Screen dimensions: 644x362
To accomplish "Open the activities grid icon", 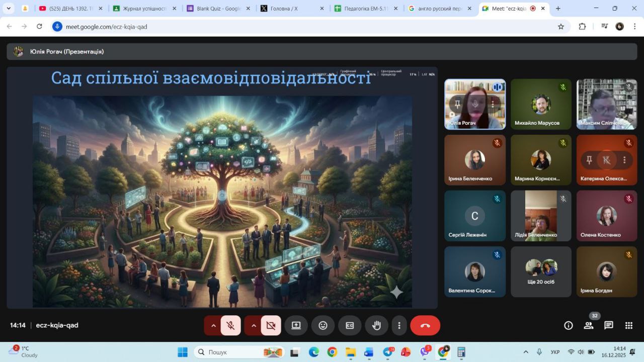I will click(629, 325).
